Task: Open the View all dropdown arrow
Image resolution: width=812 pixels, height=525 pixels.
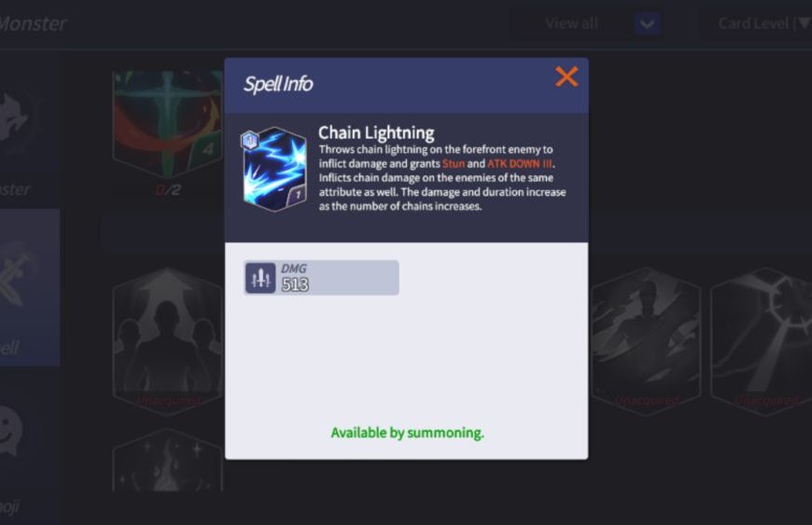Action: (647, 23)
